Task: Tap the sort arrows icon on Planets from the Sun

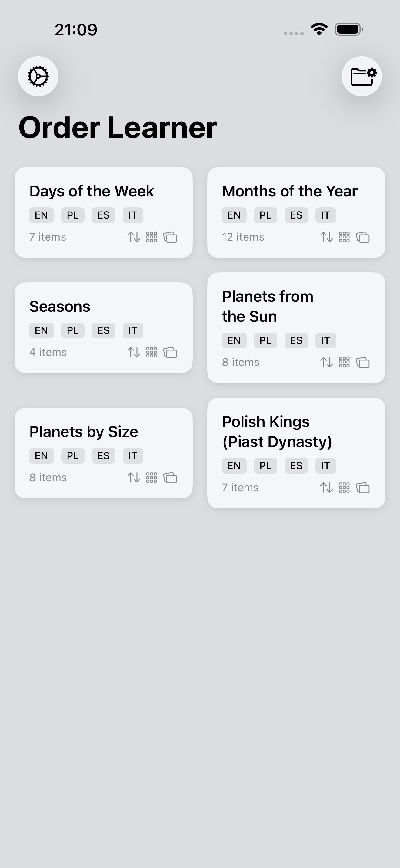Action: (326, 363)
